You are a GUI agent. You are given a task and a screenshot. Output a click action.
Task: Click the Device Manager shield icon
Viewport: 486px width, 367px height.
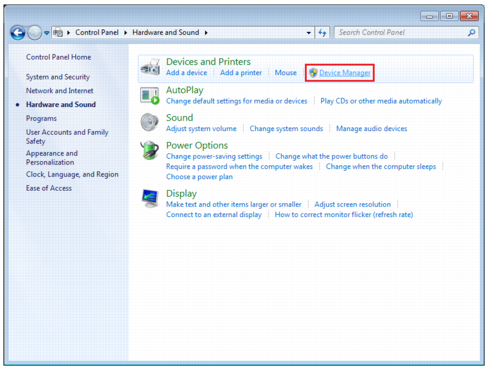(313, 73)
